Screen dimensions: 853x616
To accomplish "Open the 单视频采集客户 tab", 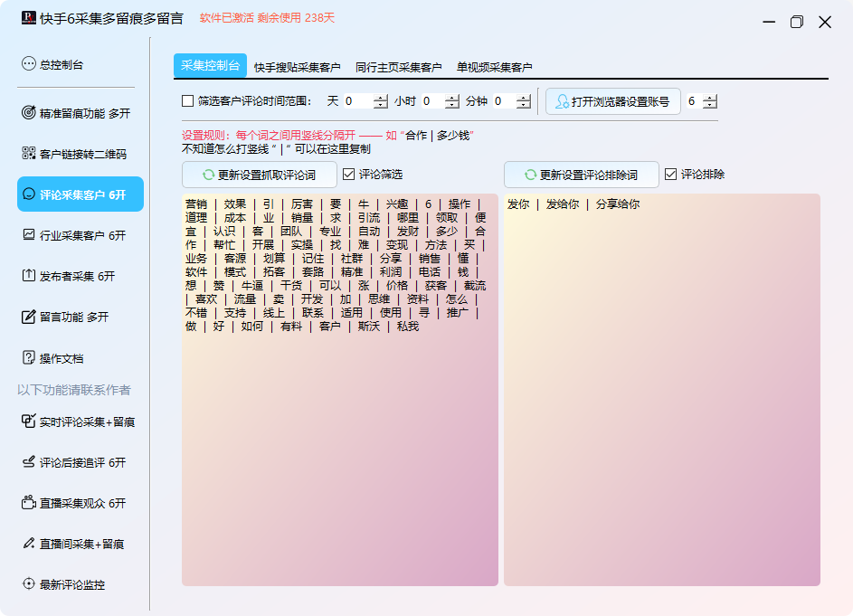I will tap(494, 67).
